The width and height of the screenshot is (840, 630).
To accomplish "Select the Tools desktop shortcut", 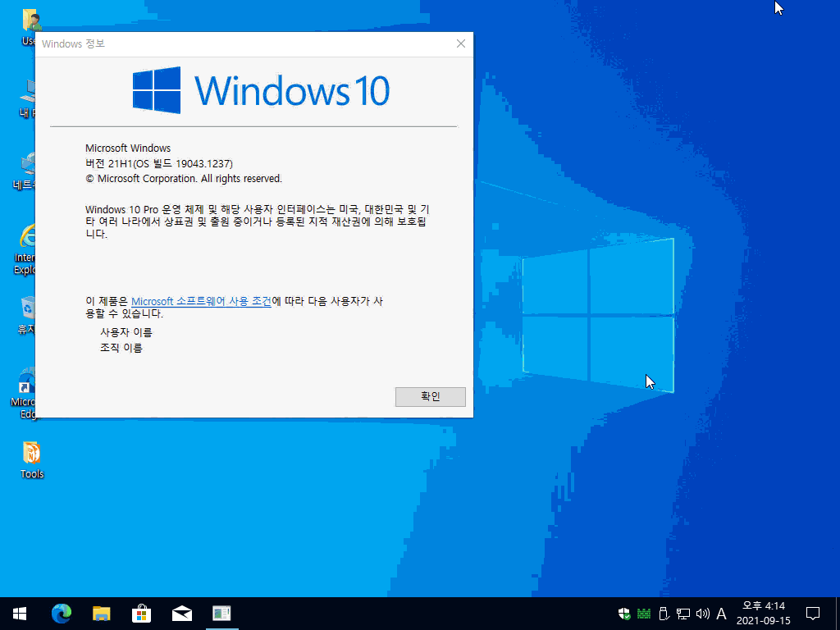I will [x=32, y=459].
